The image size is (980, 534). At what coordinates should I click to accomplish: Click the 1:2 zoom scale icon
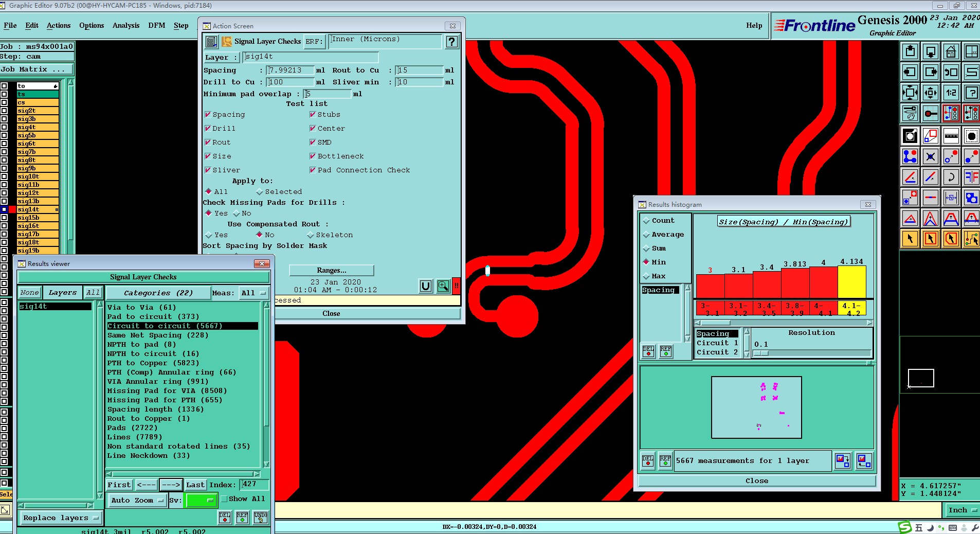tap(951, 93)
